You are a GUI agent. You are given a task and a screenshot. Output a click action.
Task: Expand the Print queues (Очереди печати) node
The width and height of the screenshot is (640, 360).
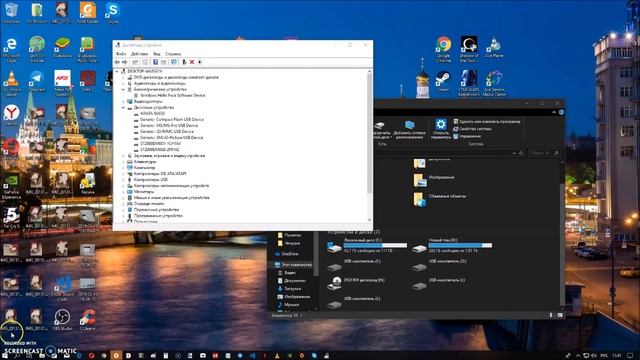click(123, 204)
